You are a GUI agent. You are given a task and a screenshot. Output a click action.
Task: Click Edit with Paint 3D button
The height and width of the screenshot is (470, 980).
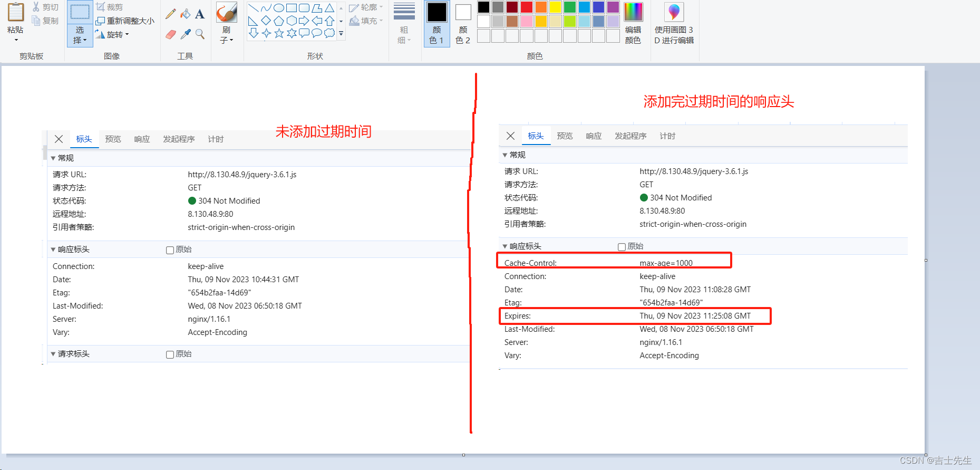(674, 24)
